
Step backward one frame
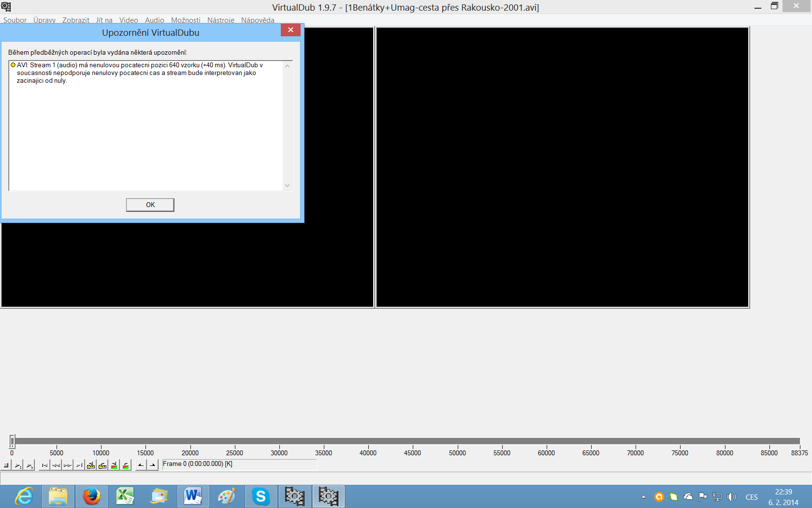(x=56, y=465)
